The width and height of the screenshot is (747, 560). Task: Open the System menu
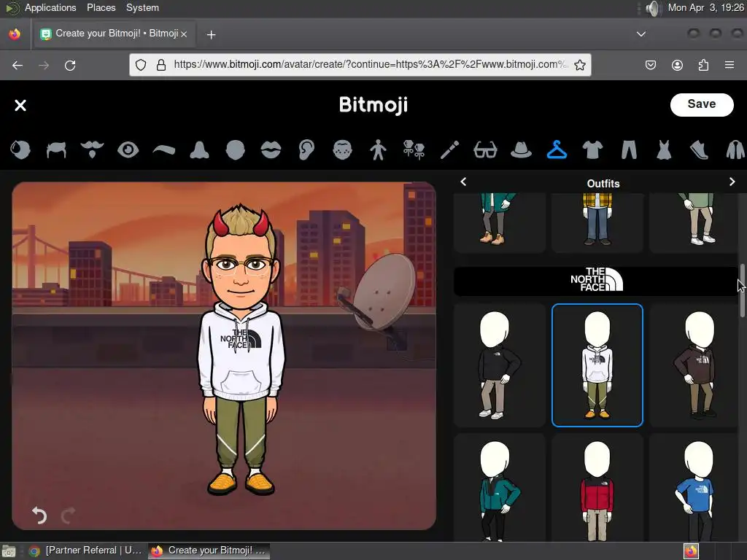pyautogui.click(x=142, y=7)
